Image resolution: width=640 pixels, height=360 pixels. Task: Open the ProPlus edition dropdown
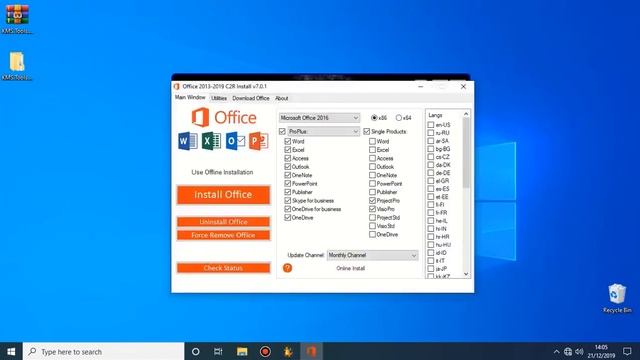coord(324,131)
